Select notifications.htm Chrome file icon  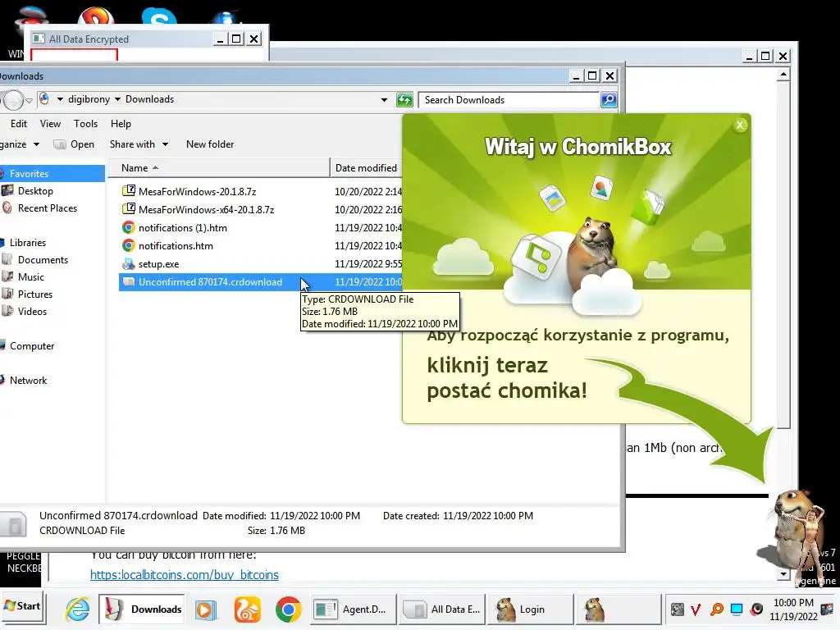(x=129, y=245)
